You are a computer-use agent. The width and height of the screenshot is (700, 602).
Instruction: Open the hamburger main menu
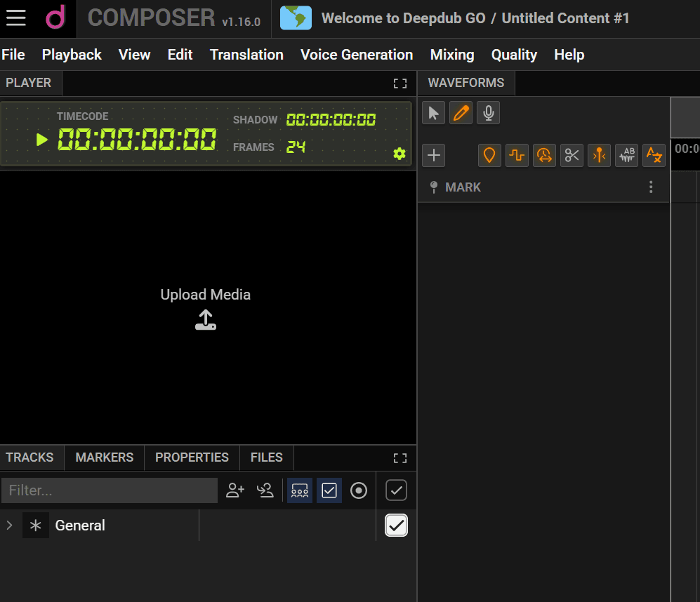click(x=16, y=18)
